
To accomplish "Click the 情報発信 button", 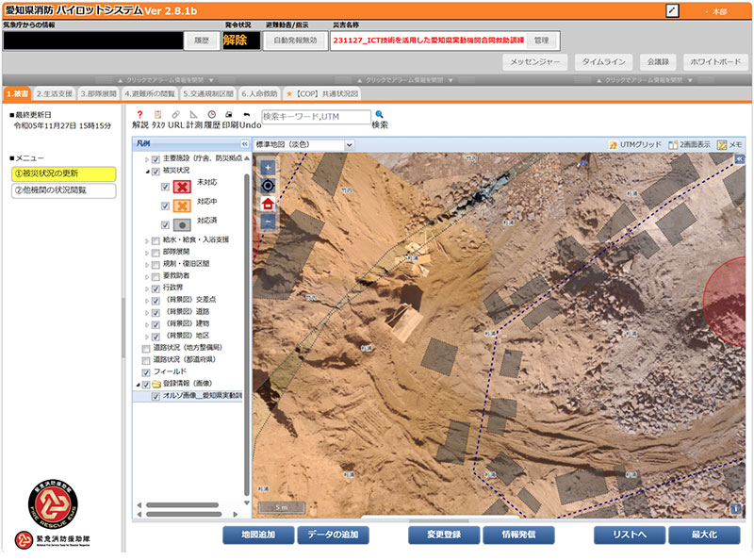I will pos(518,535).
